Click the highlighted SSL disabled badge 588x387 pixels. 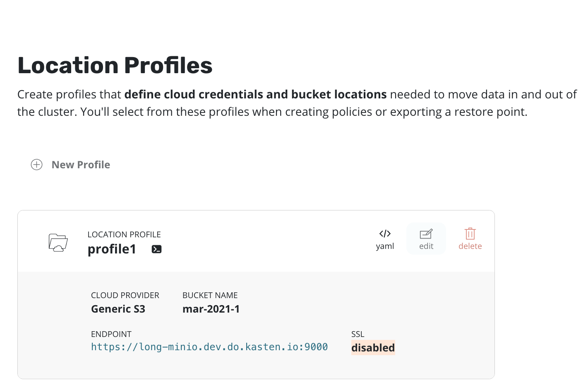pyautogui.click(x=373, y=348)
